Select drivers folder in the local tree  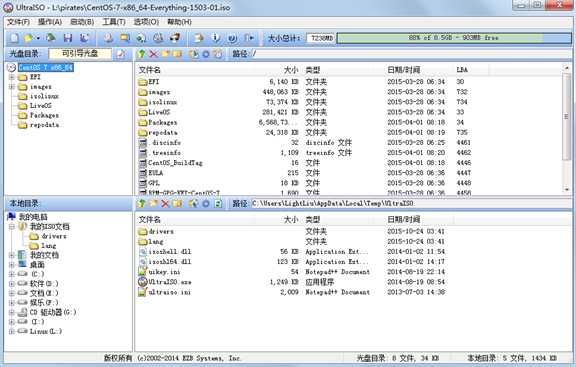[54, 236]
